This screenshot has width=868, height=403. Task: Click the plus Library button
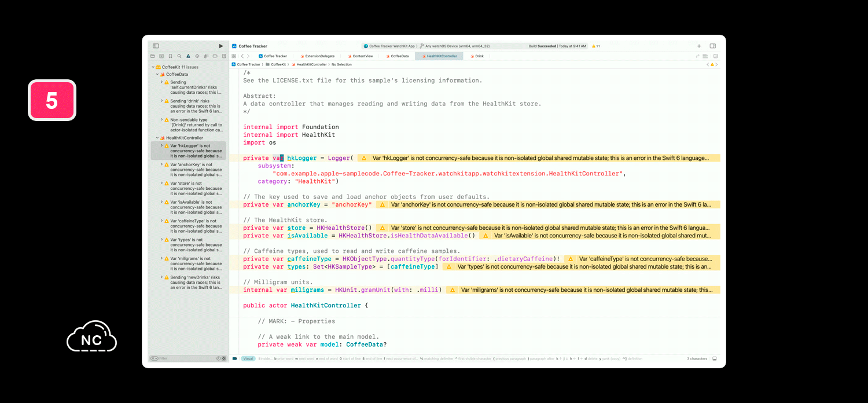tap(699, 46)
